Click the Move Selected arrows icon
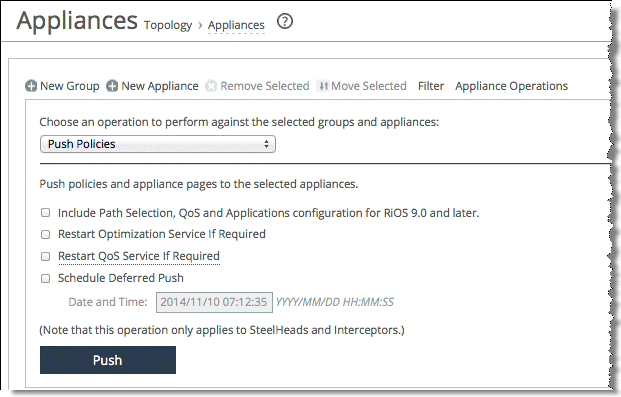This screenshot has width=621, height=397. click(323, 86)
